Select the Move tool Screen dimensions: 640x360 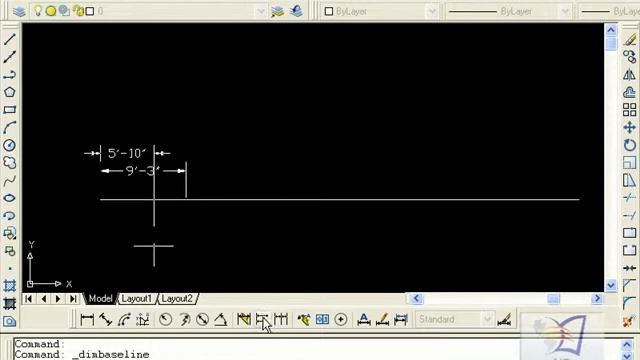[x=629, y=127]
